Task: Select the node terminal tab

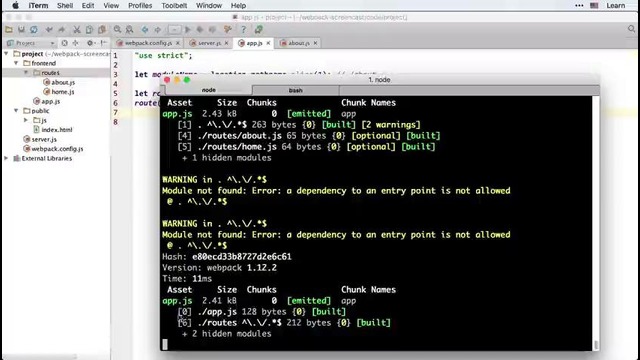Action: (x=209, y=90)
